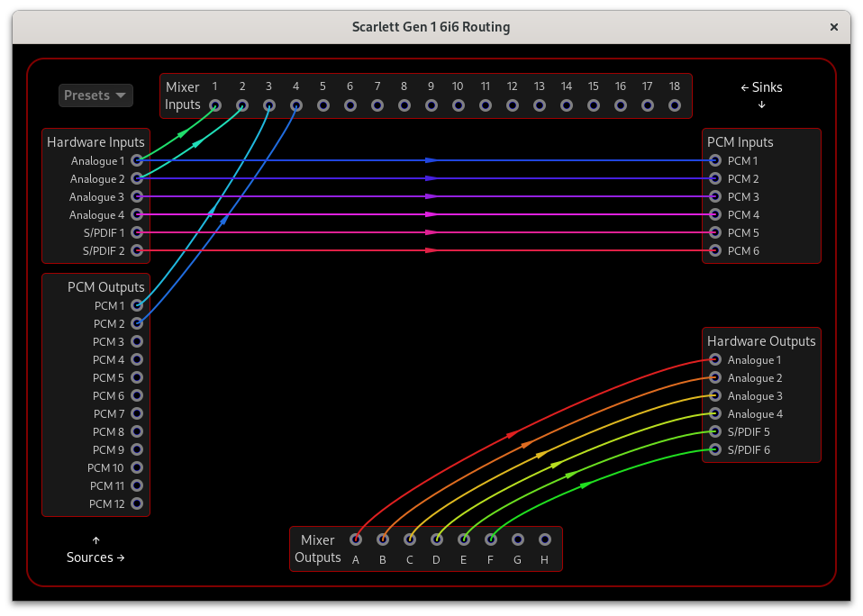863x616 pixels.
Task: Toggle the Mixer Output H connection
Action: pos(544,539)
